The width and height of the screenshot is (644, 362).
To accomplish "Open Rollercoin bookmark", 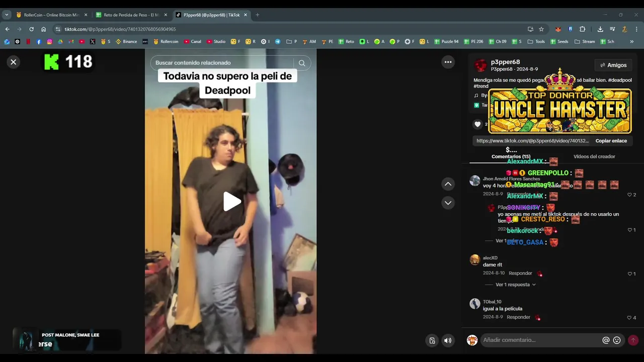I will (166, 42).
